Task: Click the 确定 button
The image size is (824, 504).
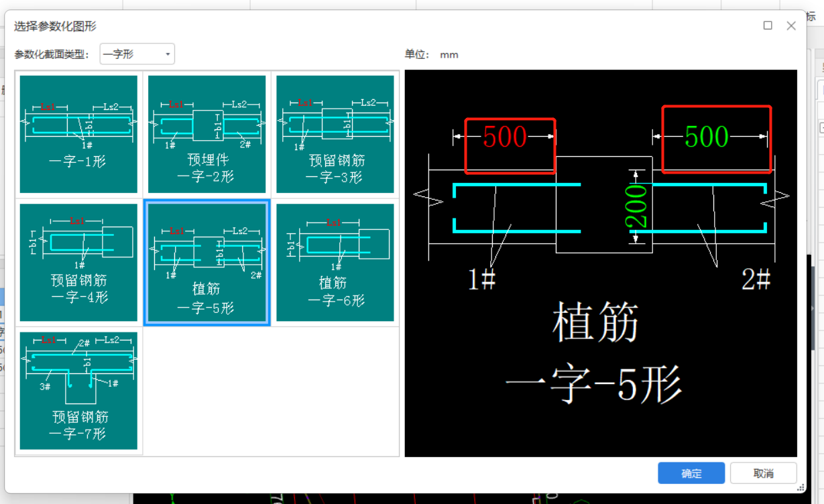Action: click(691, 473)
